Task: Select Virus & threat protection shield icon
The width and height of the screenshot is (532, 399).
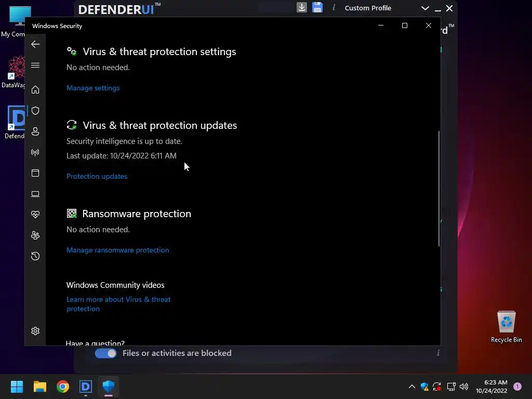Action: point(35,111)
